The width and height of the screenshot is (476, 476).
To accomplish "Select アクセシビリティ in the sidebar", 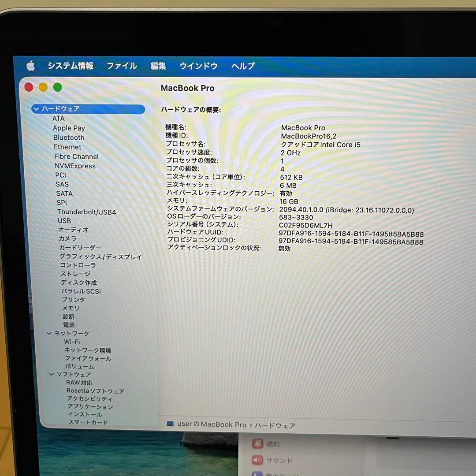I will tap(89, 398).
